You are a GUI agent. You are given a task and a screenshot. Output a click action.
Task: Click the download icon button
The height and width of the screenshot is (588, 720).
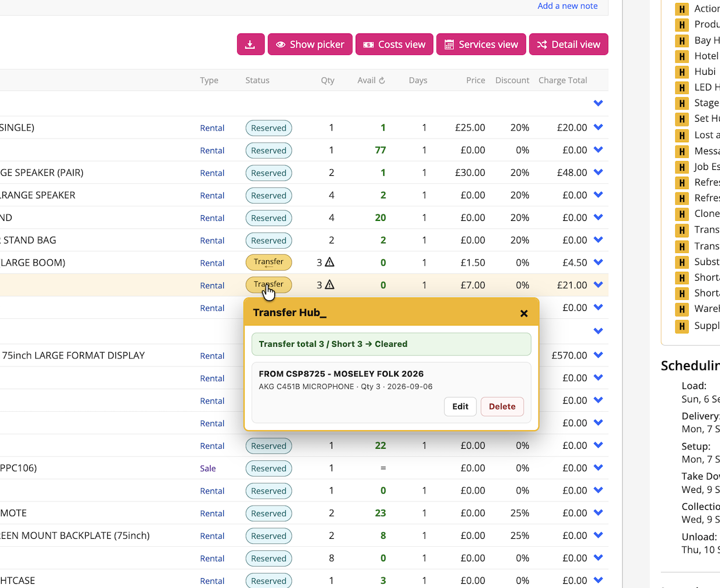[x=250, y=45]
